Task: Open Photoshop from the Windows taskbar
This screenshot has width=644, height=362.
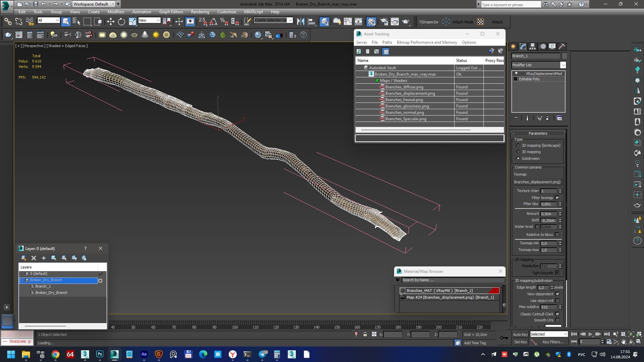Action: click(x=100, y=354)
